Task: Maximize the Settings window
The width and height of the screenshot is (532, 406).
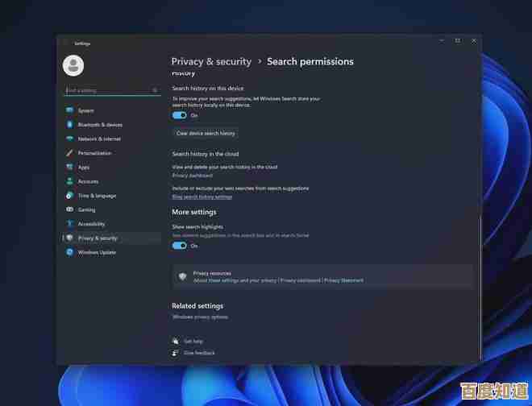Action: click(458, 41)
